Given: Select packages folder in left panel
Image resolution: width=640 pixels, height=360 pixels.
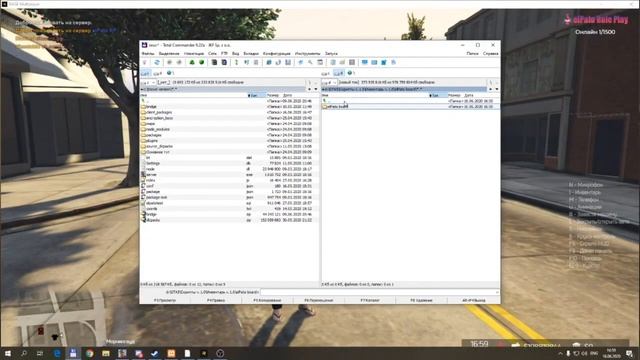Looking at the screenshot, I should tap(152, 135).
